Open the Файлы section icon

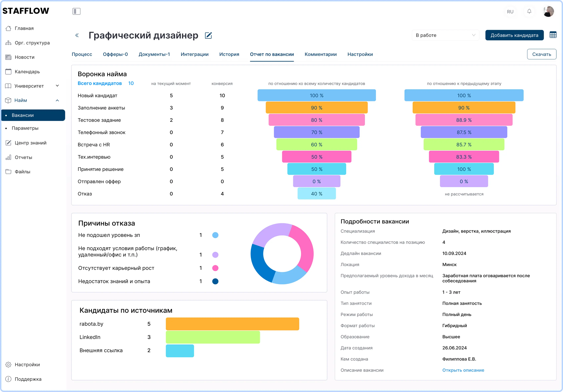9,172
